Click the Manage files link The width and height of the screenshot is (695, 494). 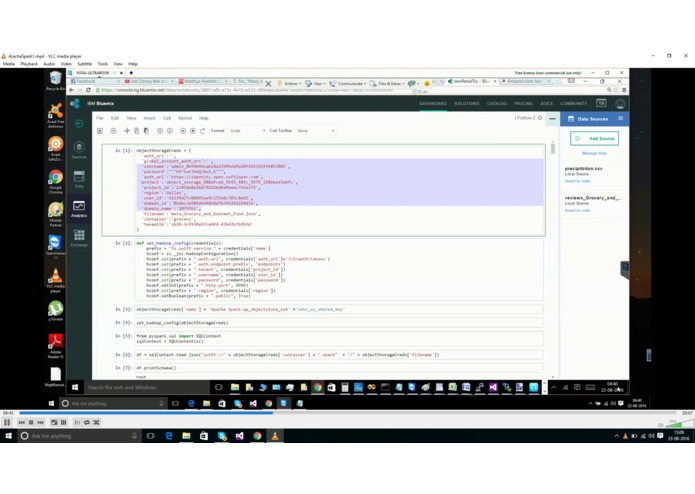tap(594, 153)
